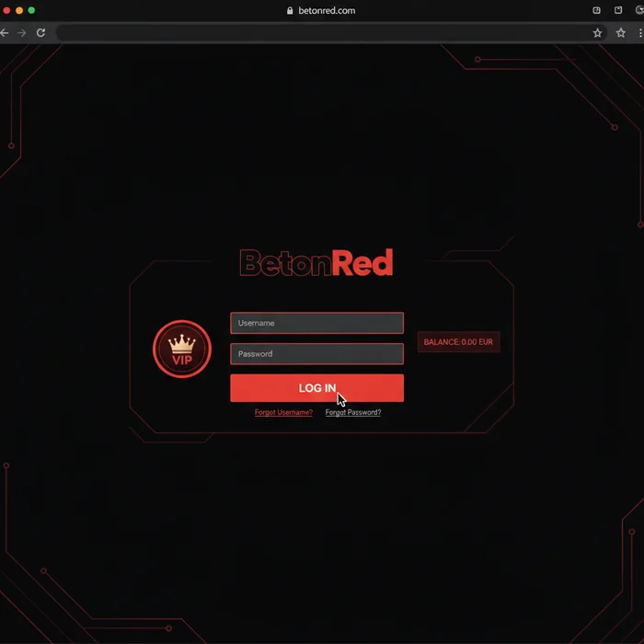Viewport: 644px width, 644px height.
Task: Click the BetonRed logo
Action: [x=316, y=262]
